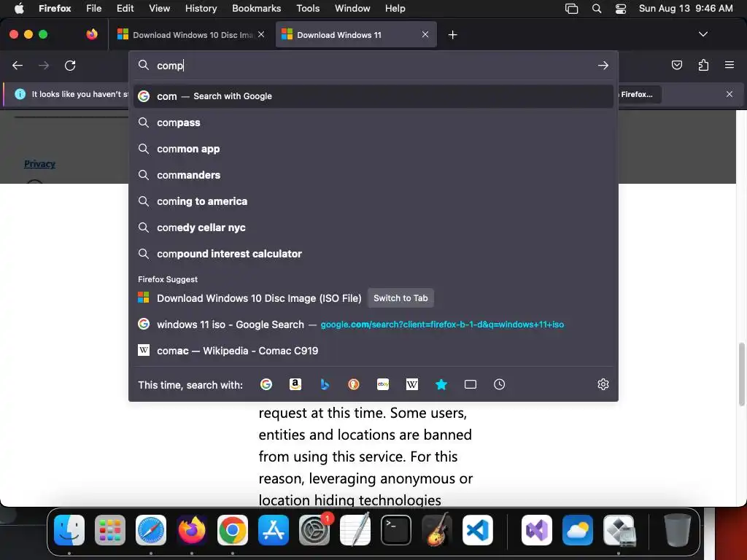Choose the 'commanders' search suggestion
Image resolution: width=747 pixels, height=560 pixels.
373,175
